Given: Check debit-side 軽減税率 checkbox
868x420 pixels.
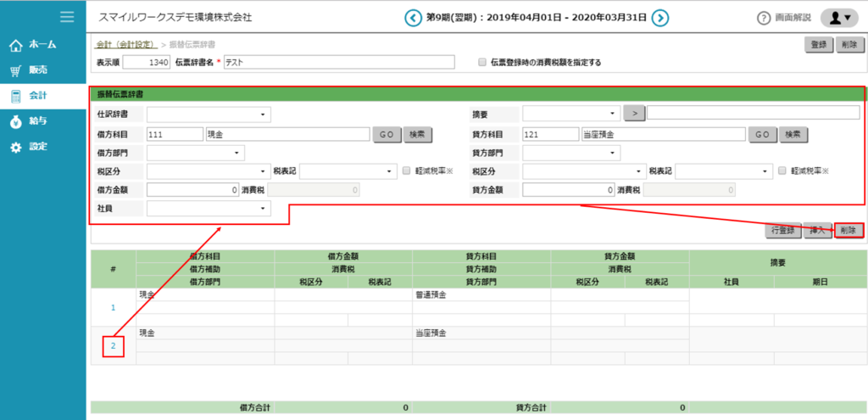Looking at the screenshot, I should pyautogui.click(x=407, y=171).
